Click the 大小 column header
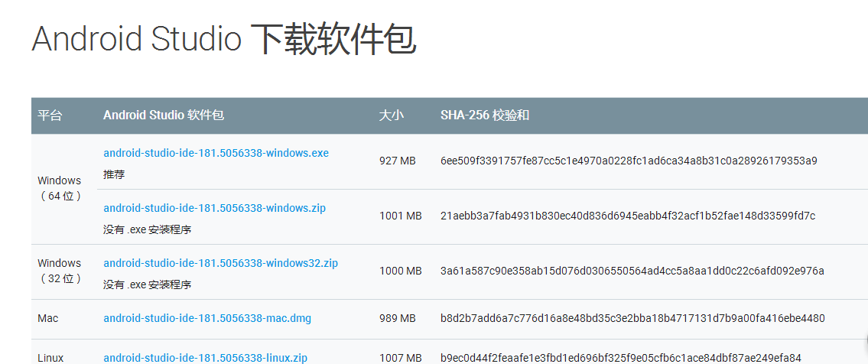Viewport: 868px width, 364px height. pos(392,115)
